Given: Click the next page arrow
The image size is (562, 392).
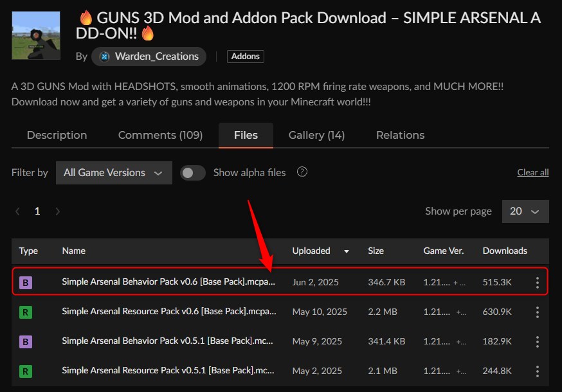Looking at the screenshot, I should 57,211.
